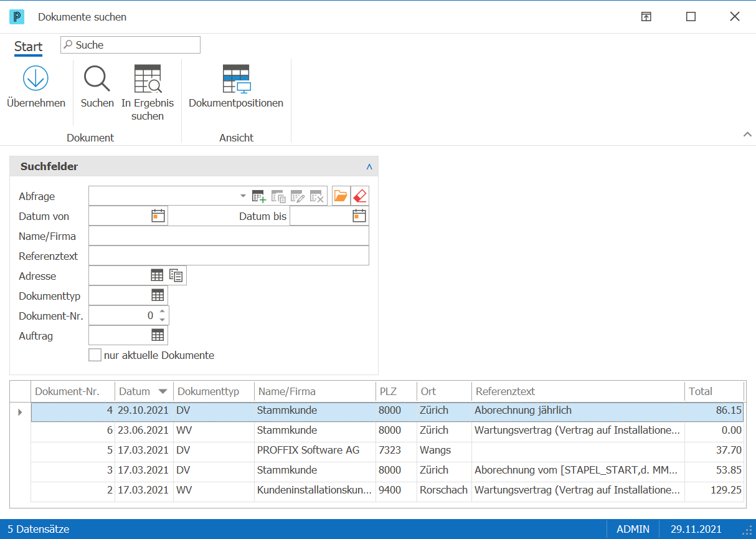Image resolution: width=756 pixels, height=539 pixels.
Task: Focus the Referenztext search field
Action: click(x=229, y=256)
